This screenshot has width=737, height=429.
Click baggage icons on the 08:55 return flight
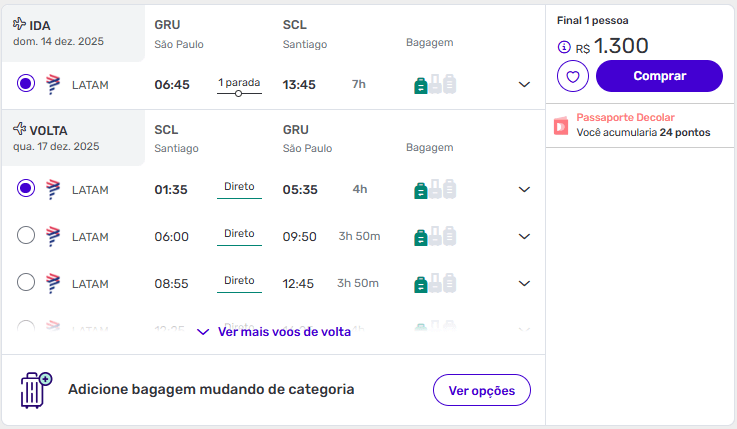click(435, 284)
